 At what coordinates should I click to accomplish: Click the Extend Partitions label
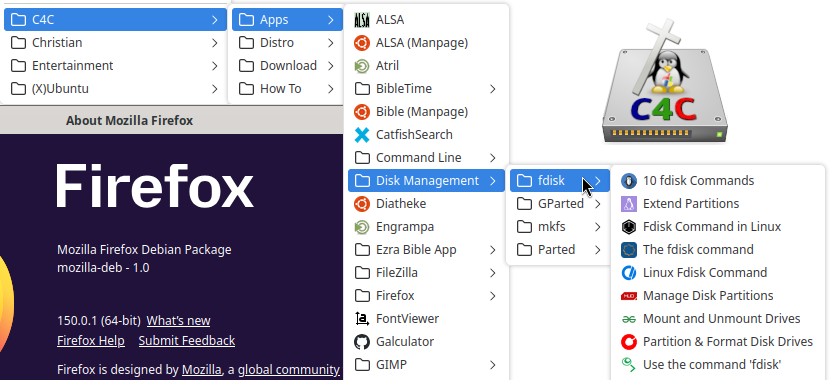coord(691,204)
